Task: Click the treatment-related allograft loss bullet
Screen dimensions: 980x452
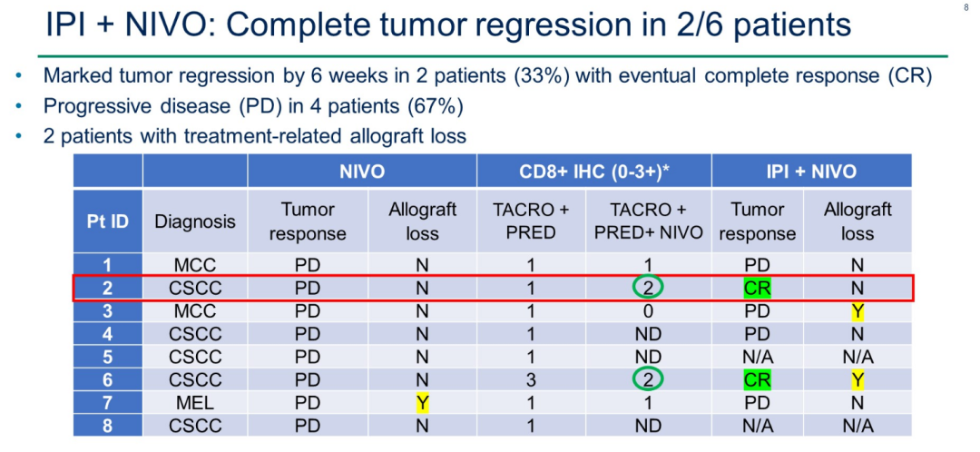Action: coord(255,136)
